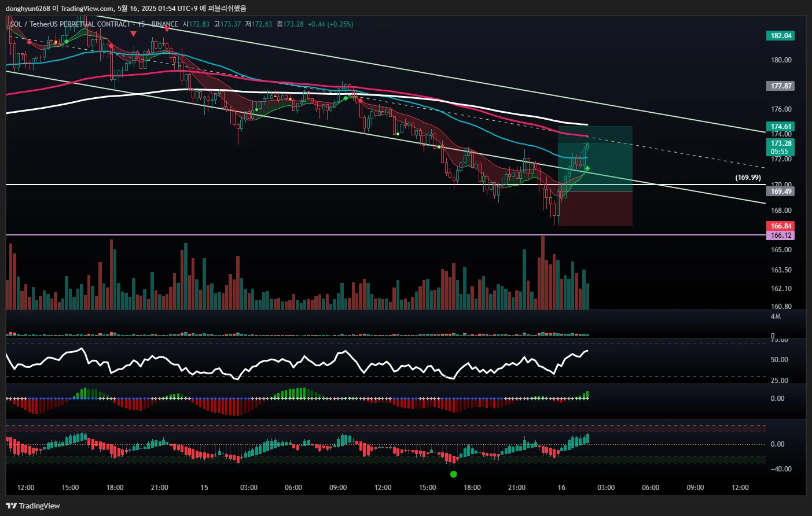Click the dark red stop-loss zone of the position
This screenshot has height=516, width=812.
click(595, 208)
